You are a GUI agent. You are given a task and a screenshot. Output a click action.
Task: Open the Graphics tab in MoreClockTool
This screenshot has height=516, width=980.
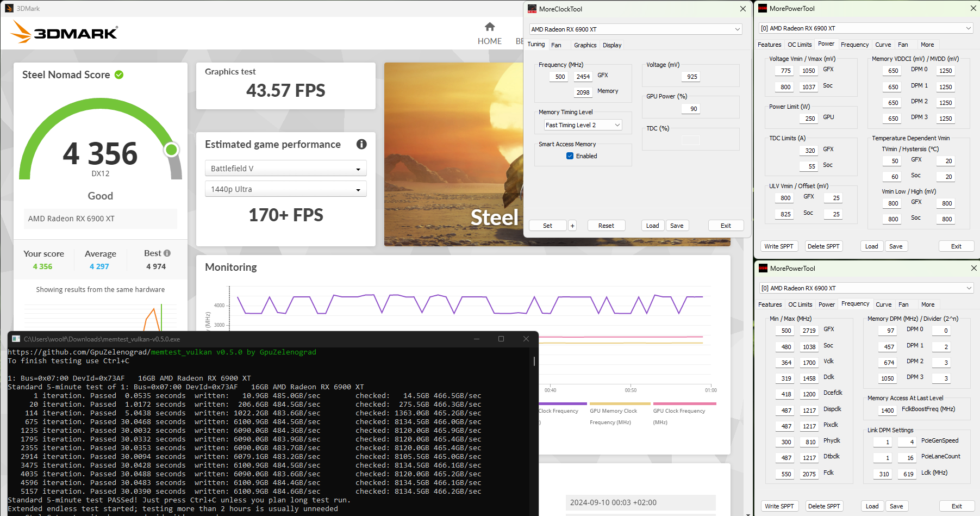[x=585, y=45]
